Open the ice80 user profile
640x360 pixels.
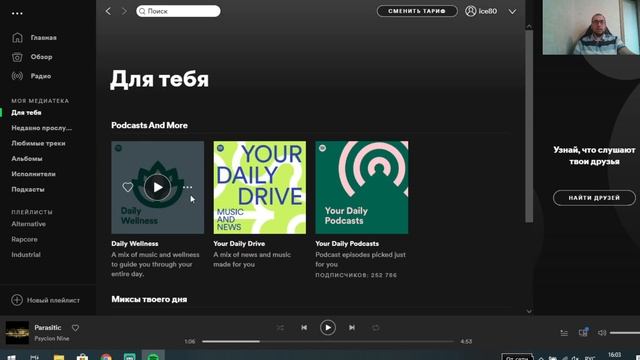click(487, 11)
